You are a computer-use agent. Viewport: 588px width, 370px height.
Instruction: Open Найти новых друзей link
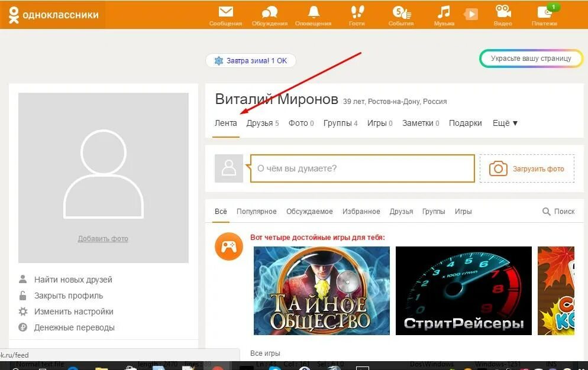click(73, 280)
